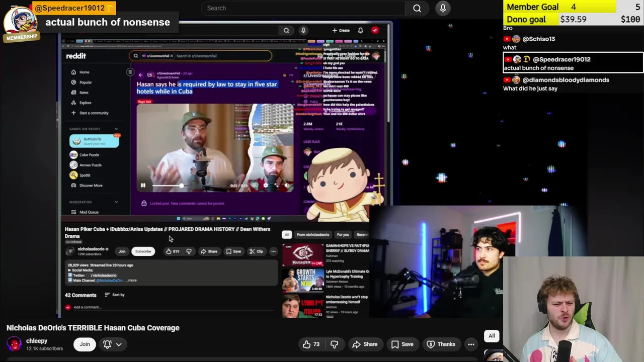
Task: Open inner YouTube notifications bell
Action: [360, 30]
